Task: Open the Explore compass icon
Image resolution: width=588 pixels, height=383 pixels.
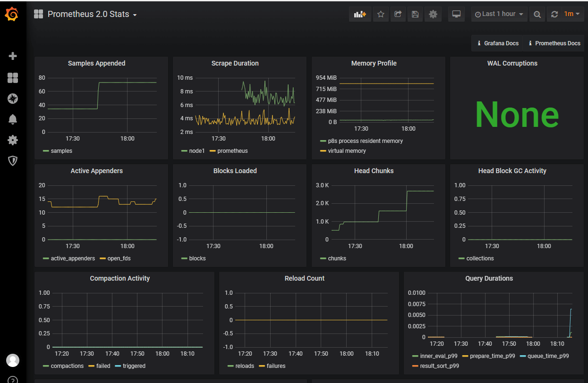Action: 13,99
